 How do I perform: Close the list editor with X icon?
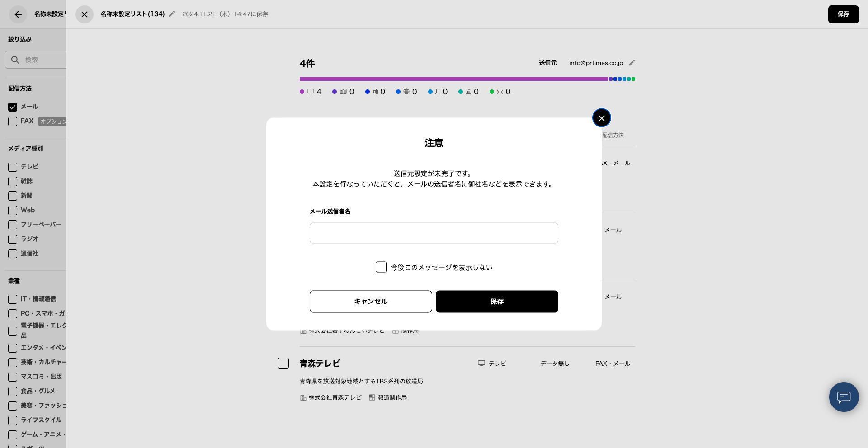point(85,14)
